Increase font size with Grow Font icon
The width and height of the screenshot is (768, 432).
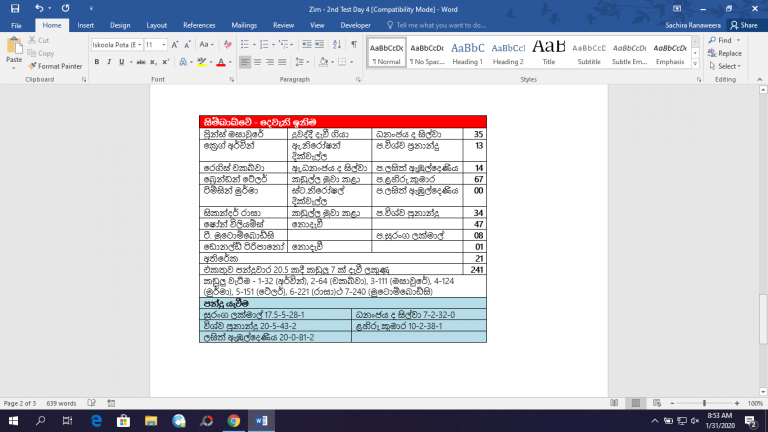[x=177, y=45]
